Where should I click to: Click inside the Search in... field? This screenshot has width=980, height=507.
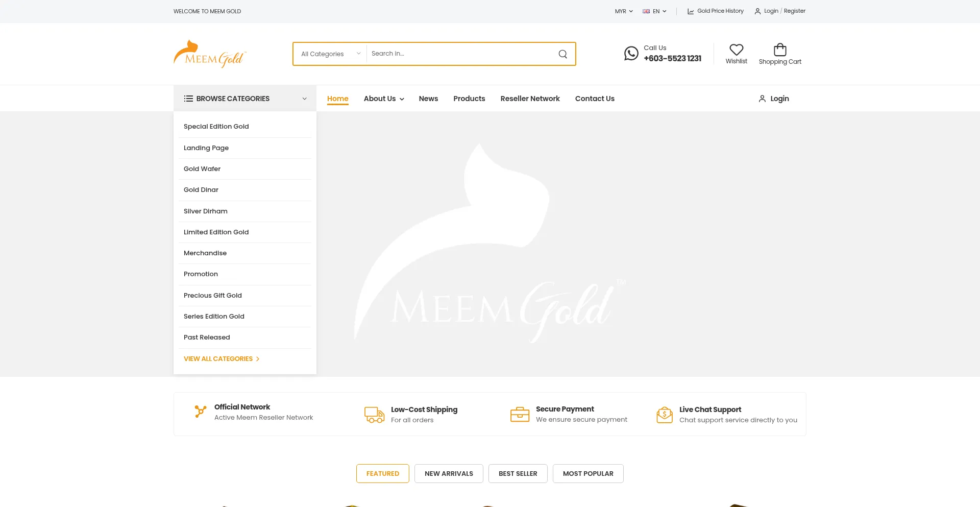coord(459,54)
